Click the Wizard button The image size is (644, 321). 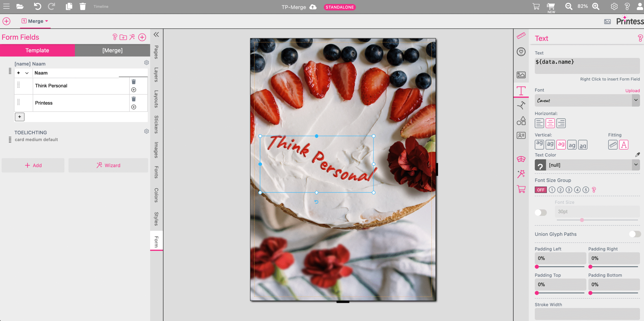108,165
